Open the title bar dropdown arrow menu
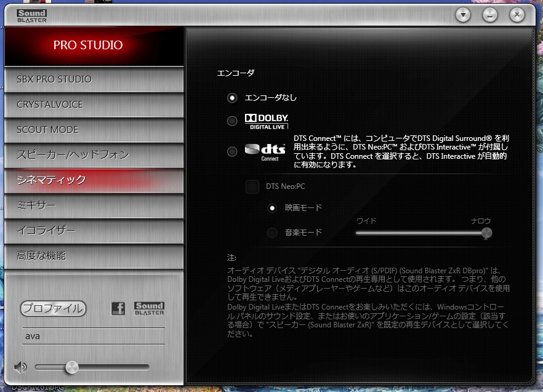Screen dimensions: 543x392 (x=463, y=15)
